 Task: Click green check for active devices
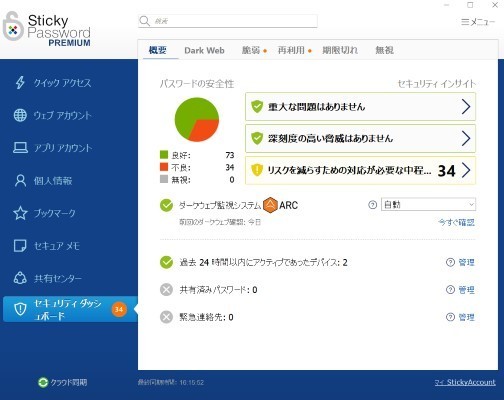point(166,262)
